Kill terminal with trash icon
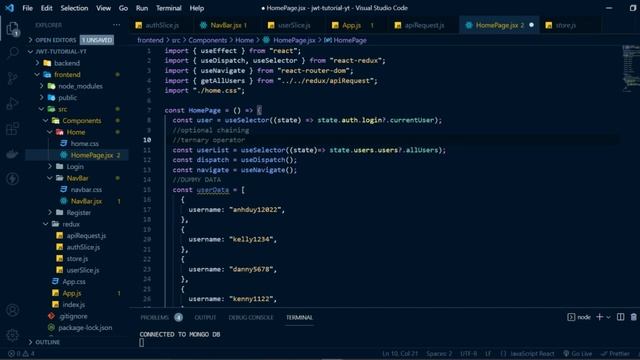The height and width of the screenshot is (360, 640). 633,317
